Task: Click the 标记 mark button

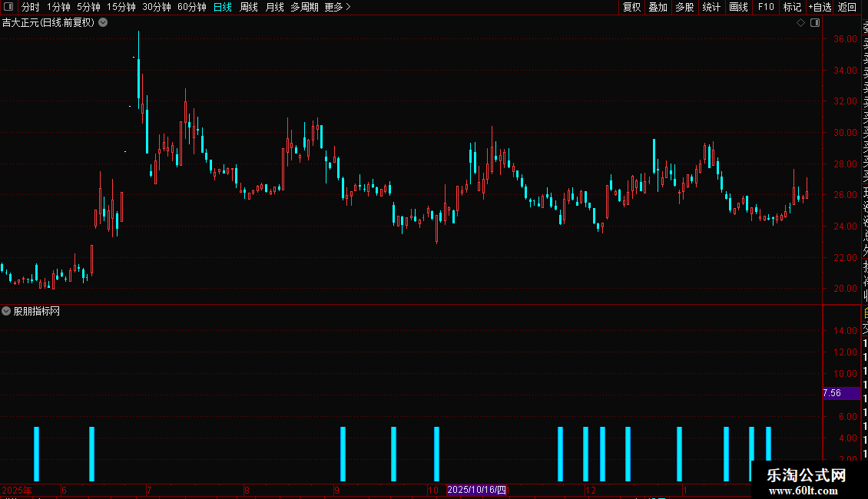Action: 792,7
